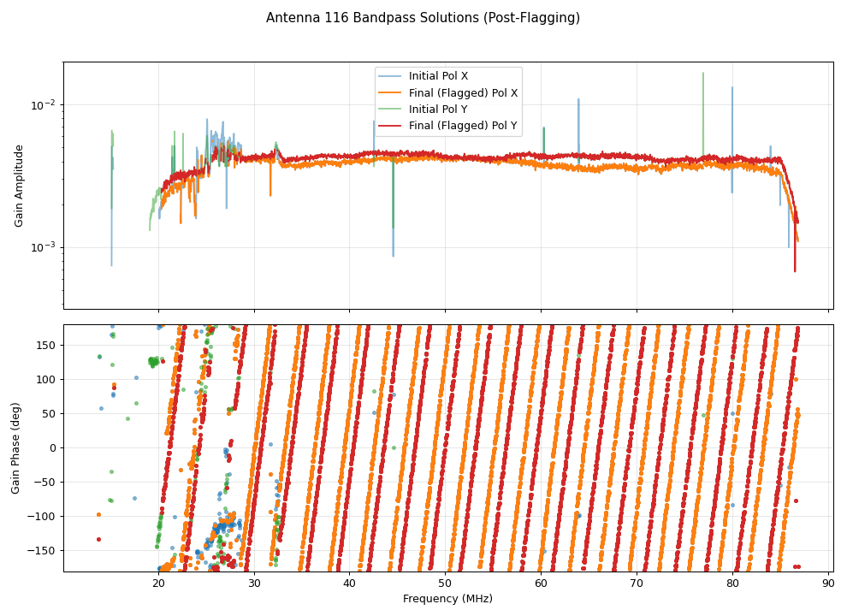Click the 'Gain Amplitude' y-axis label

click(x=19, y=186)
